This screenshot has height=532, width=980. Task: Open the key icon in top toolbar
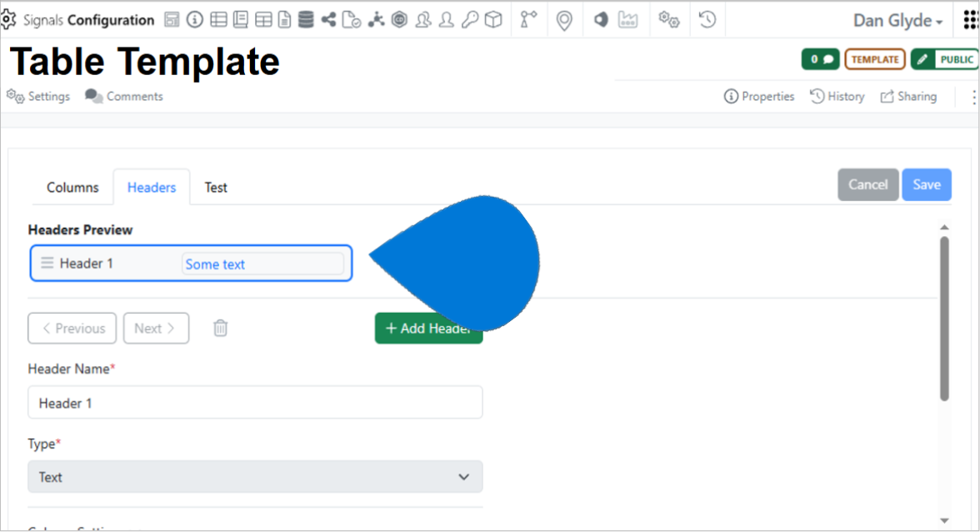pos(470,19)
